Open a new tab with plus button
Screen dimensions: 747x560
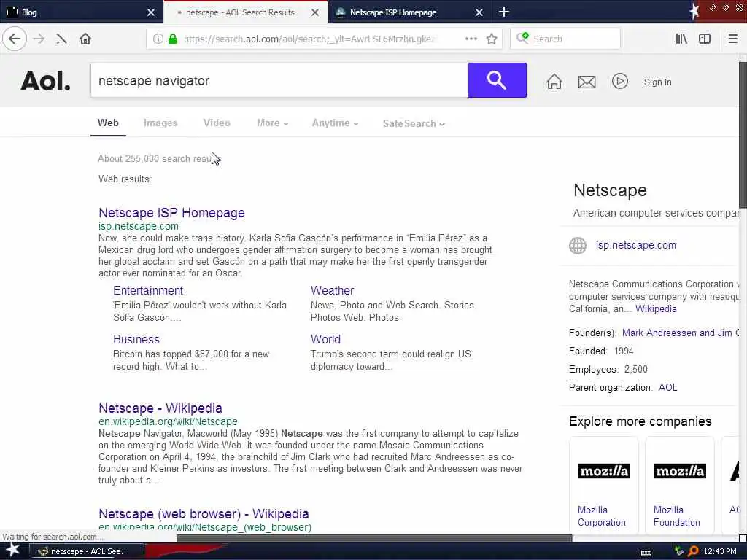[x=503, y=12]
